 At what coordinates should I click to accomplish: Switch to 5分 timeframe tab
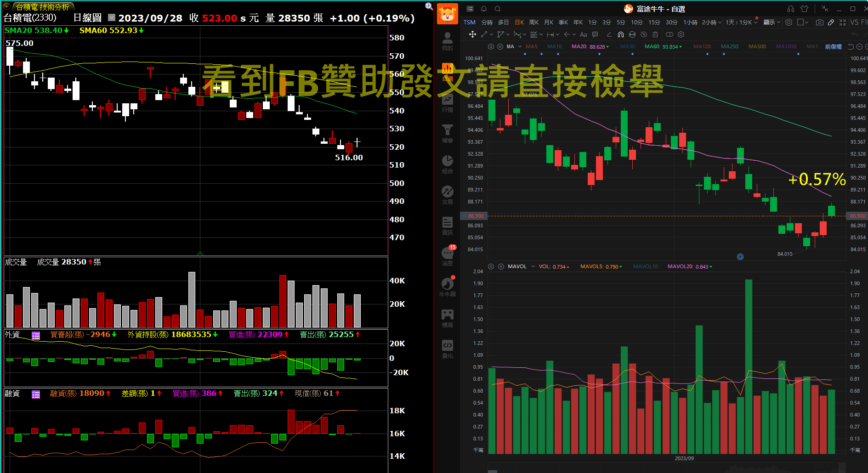621,22
